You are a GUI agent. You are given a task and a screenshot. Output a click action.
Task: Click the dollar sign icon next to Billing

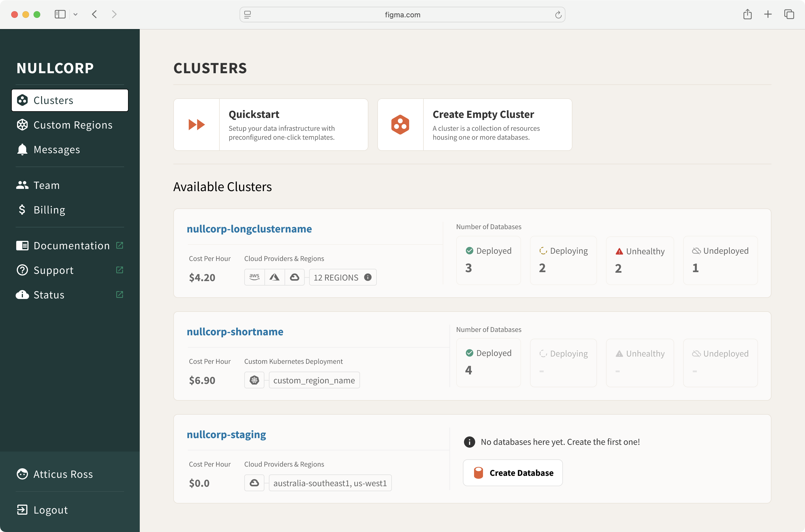pyautogui.click(x=22, y=210)
